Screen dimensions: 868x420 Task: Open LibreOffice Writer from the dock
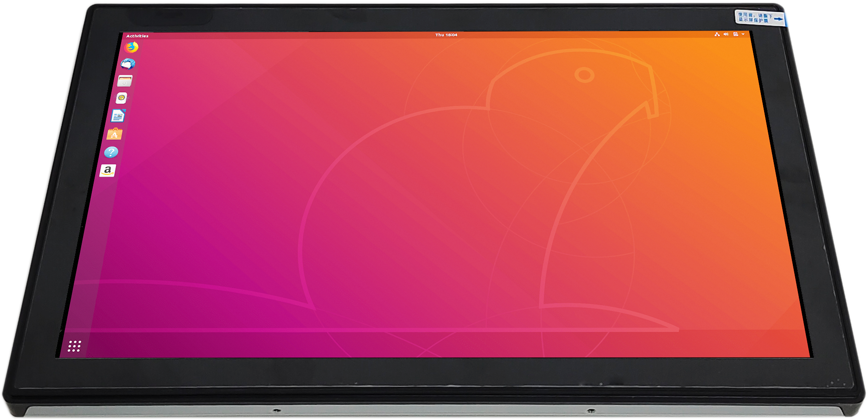pos(118,115)
